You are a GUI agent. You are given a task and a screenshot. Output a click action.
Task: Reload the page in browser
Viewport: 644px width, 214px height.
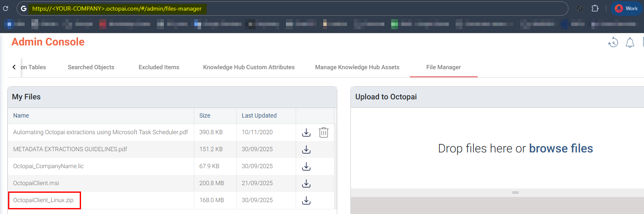6,8
